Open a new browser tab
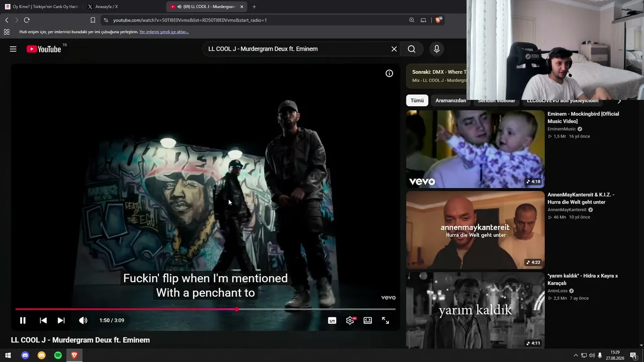This screenshot has height=362, width=644. pos(254,7)
